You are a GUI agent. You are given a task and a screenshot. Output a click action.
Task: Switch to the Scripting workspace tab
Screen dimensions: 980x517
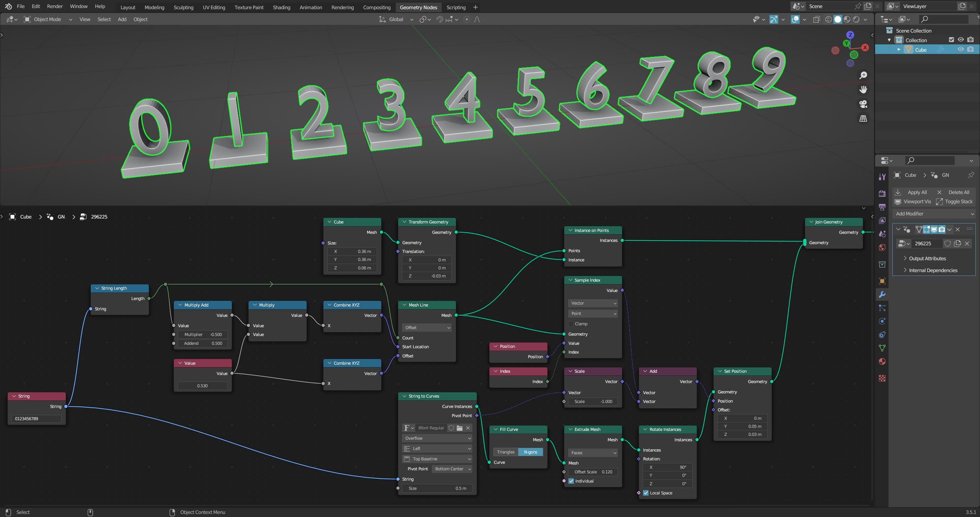(456, 7)
